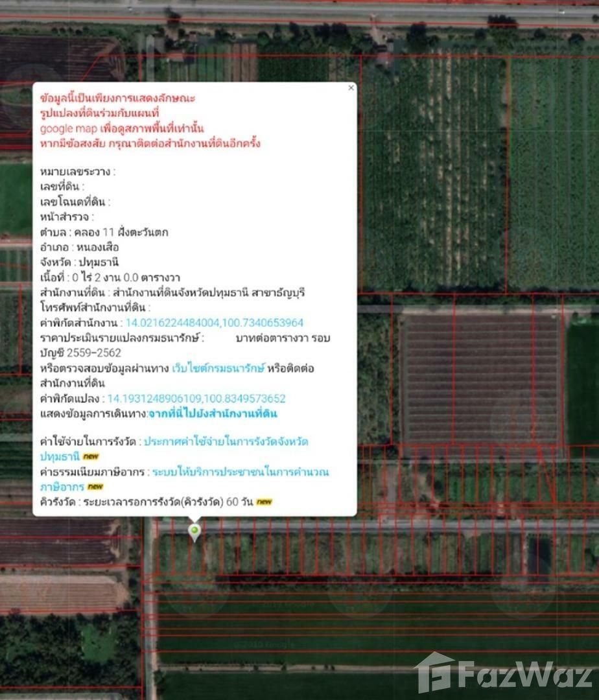Viewport: 599px width, 700px height.
Task: Open ประกาศค่าใช้จ่ายในการรังวัด survey fee link
Action: 226,441
